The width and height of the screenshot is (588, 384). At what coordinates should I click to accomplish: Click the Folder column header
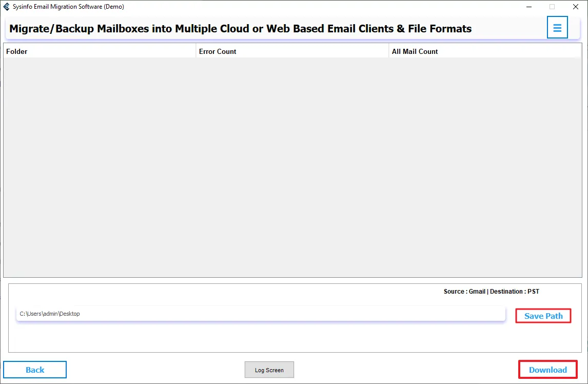point(17,51)
